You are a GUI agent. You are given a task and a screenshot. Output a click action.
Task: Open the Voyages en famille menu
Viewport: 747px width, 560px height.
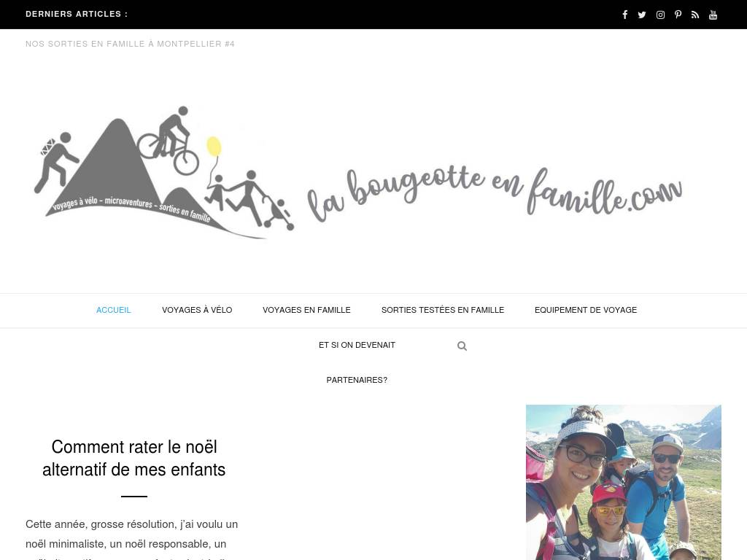[x=306, y=310]
